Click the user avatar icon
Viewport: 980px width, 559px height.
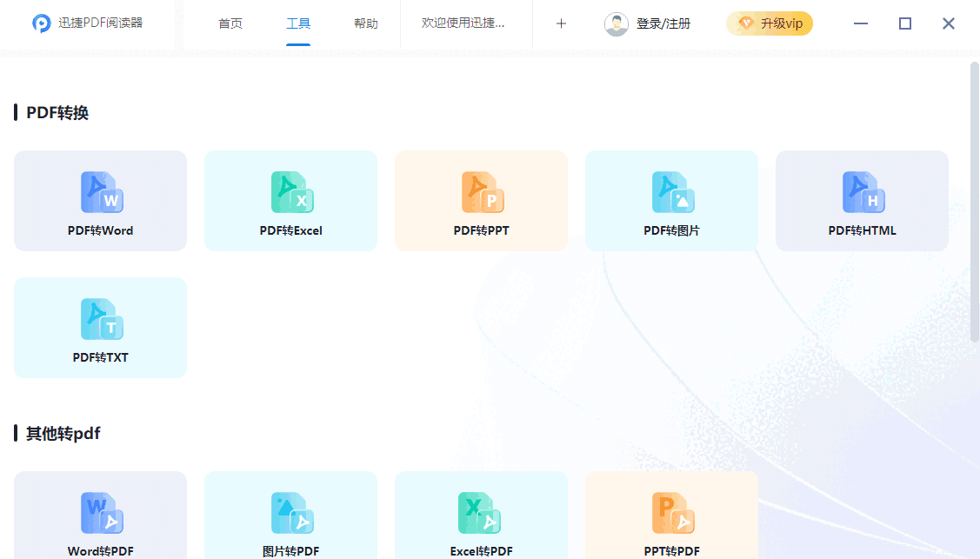pyautogui.click(x=617, y=23)
